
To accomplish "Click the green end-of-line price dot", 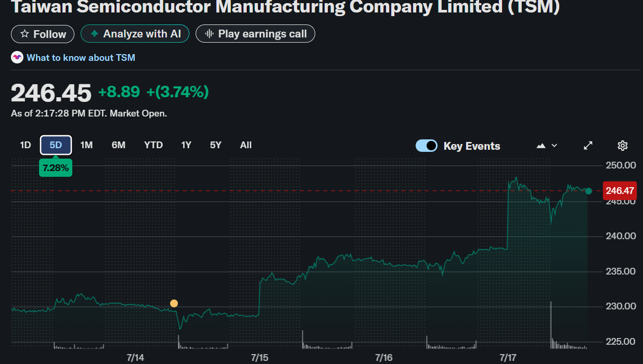I will [588, 191].
